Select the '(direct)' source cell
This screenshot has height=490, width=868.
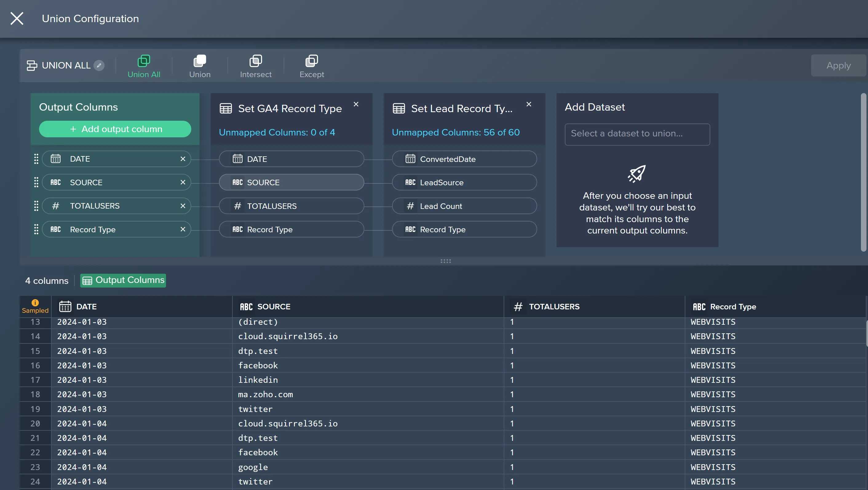point(368,322)
